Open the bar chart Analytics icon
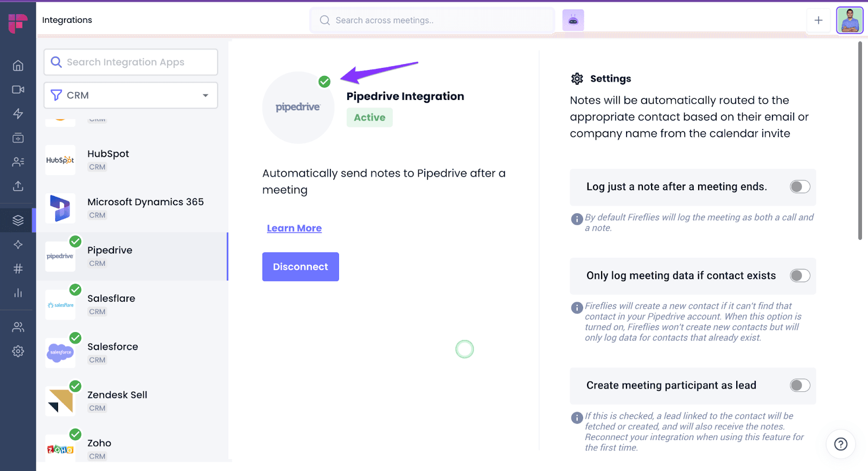Screen dimensions: 868x471 (x=18, y=293)
